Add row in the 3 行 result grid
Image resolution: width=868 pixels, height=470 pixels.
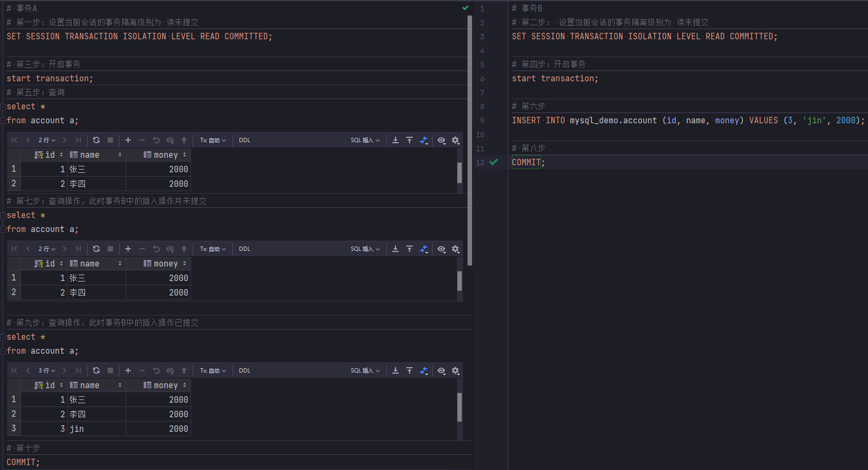click(x=128, y=370)
